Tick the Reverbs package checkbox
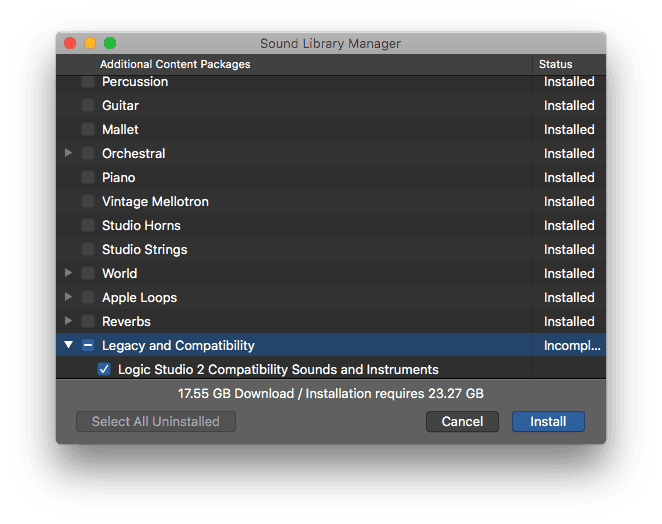This screenshot has width=662, height=524. coord(88,322)
